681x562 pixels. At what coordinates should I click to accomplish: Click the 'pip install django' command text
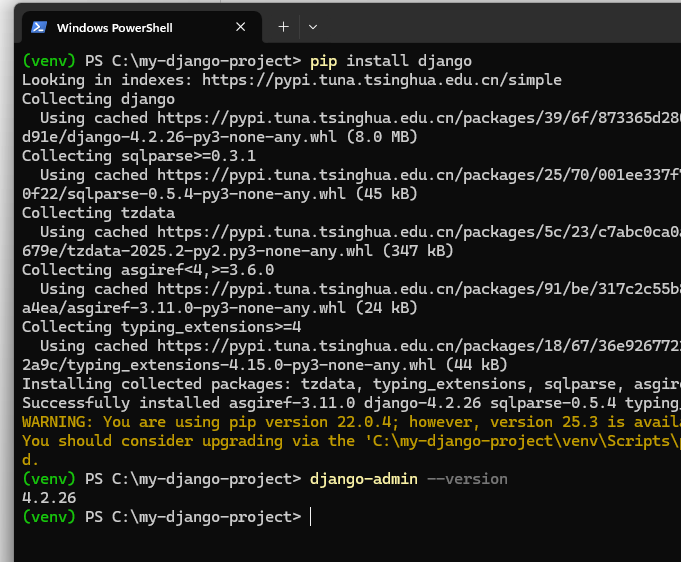click(x=391, y=61)
